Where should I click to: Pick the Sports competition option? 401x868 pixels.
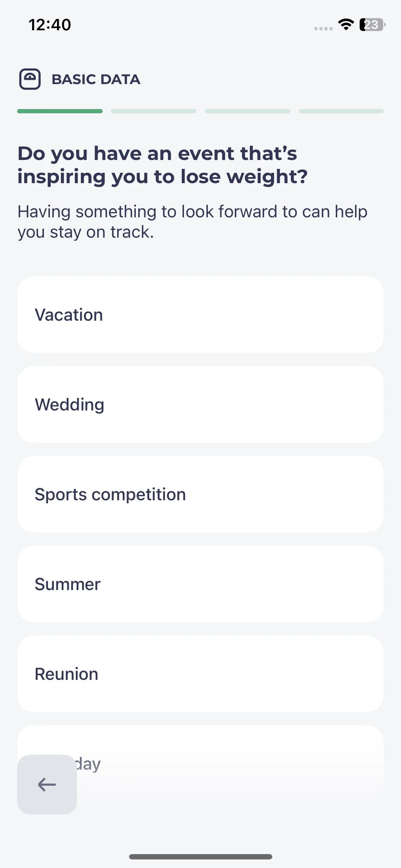click(x=200, y=494)
